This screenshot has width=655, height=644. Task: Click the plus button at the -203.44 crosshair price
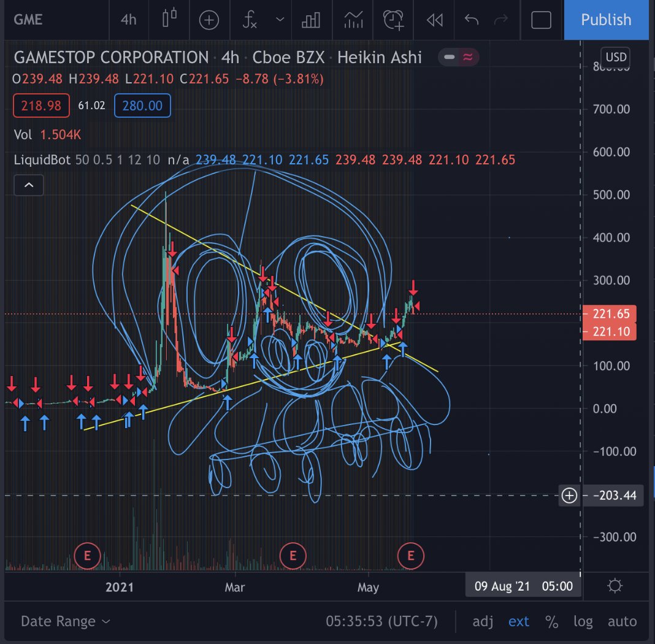pos(569,496)
